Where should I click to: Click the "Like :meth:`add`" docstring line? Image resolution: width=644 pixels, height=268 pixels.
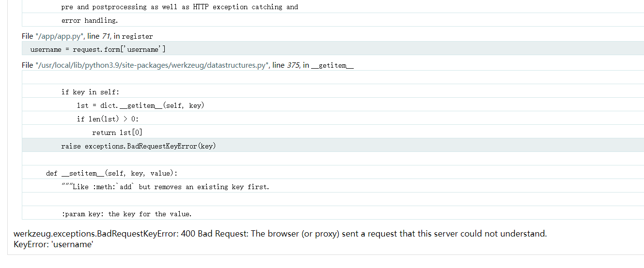tap(165, 187)
